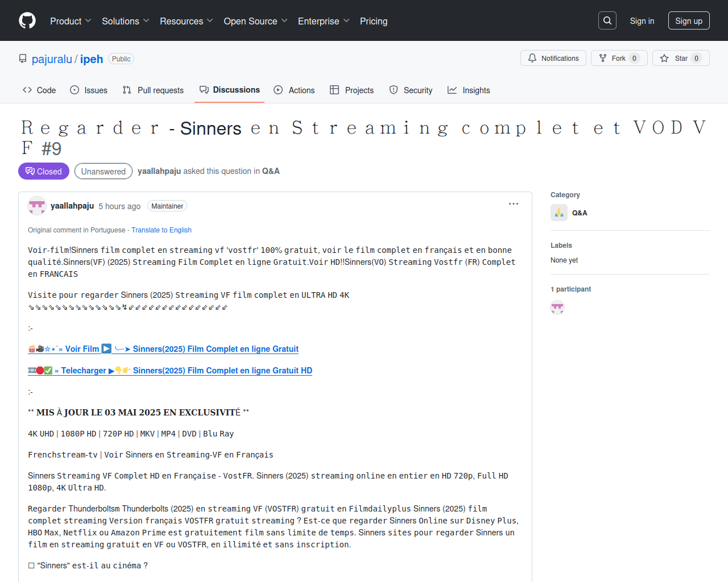Image resolution: width=728 pixels, height=582 pixels.
Task: Click the Code tab icon
Action: point(27,90)
